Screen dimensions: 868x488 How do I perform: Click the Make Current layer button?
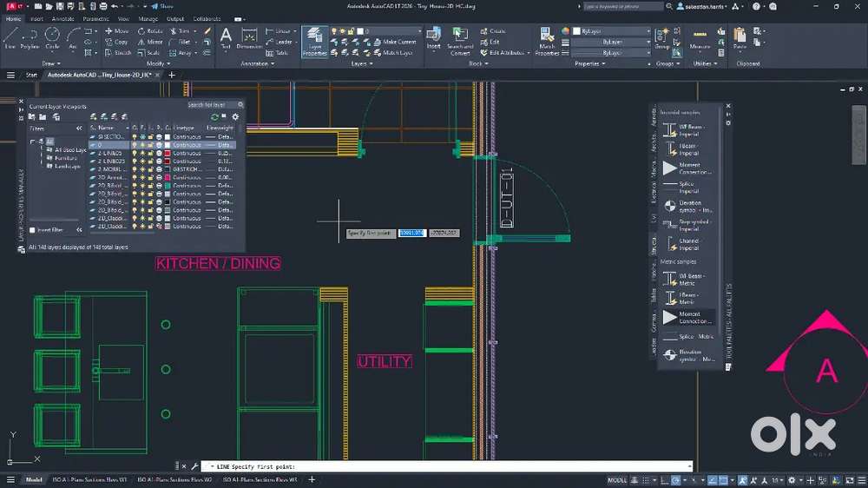click(x=395, y=42)
